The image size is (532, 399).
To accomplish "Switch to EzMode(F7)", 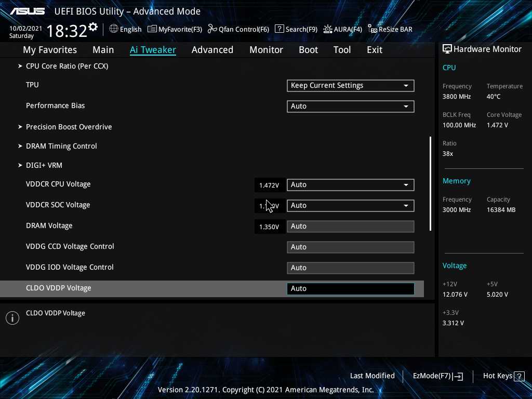I will (437, 376).
